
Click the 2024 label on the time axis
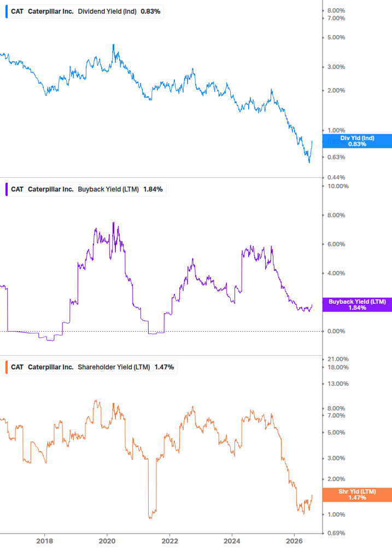232,541
